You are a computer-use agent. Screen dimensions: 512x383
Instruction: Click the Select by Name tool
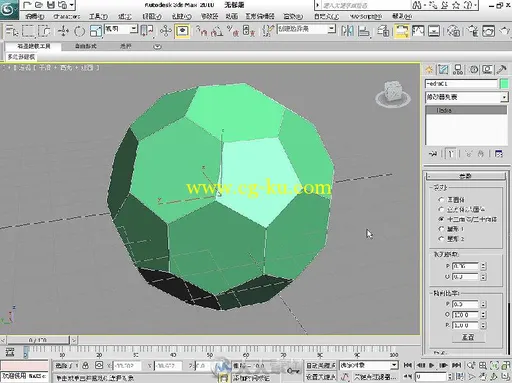[x=12, y=31]
